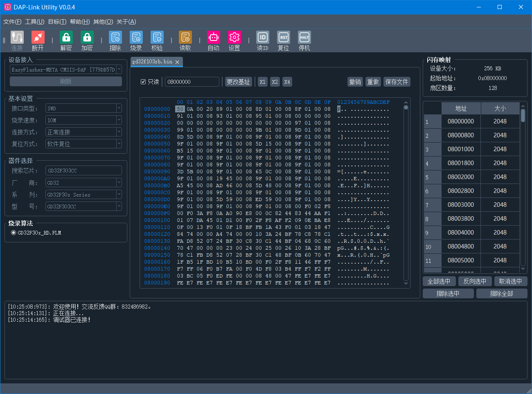Click the DAP-Link Utility app icon in title bar
The image size is (532, 394).
coord(7,7)
